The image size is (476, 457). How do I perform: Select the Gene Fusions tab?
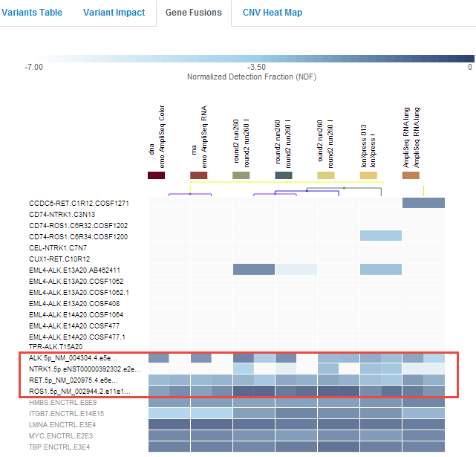click(x=193, y=13)
